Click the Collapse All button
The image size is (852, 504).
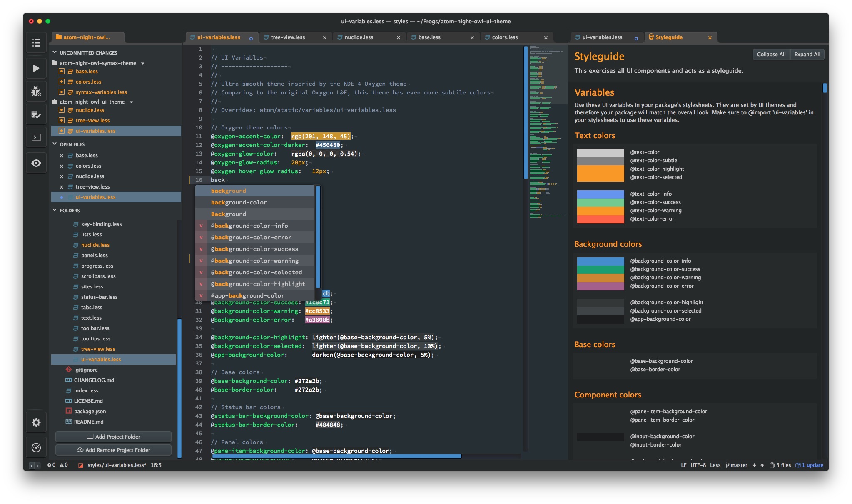click(x=771, y=55)
